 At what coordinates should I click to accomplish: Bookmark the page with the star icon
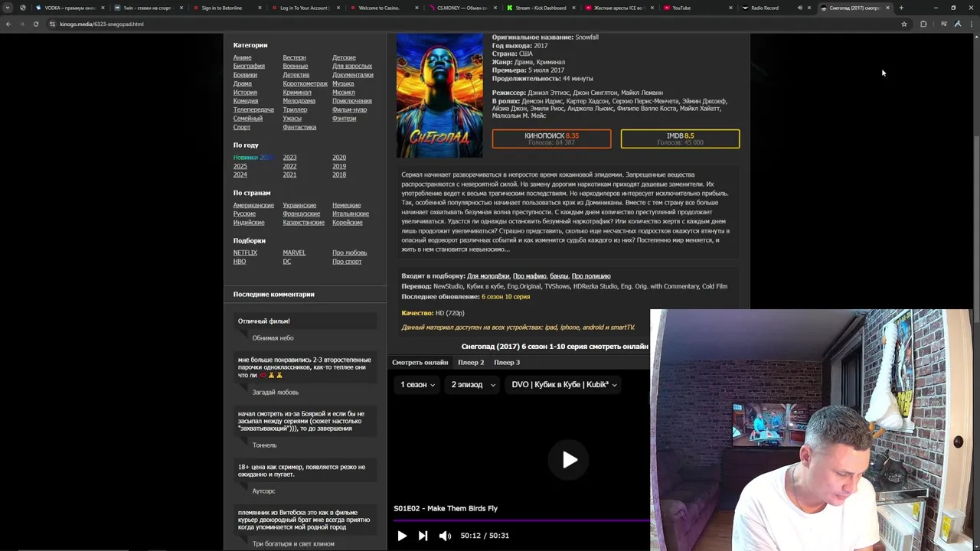(904, 24)
